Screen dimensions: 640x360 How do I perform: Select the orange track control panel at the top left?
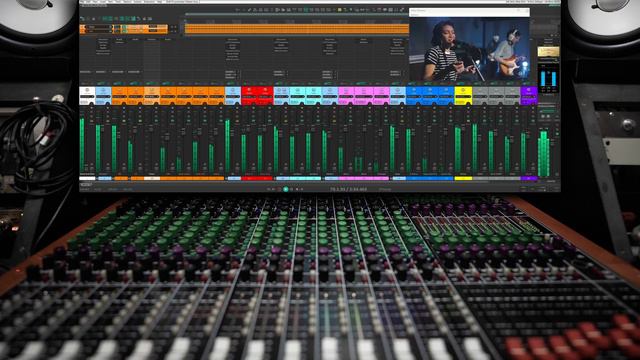pos(123,29)
